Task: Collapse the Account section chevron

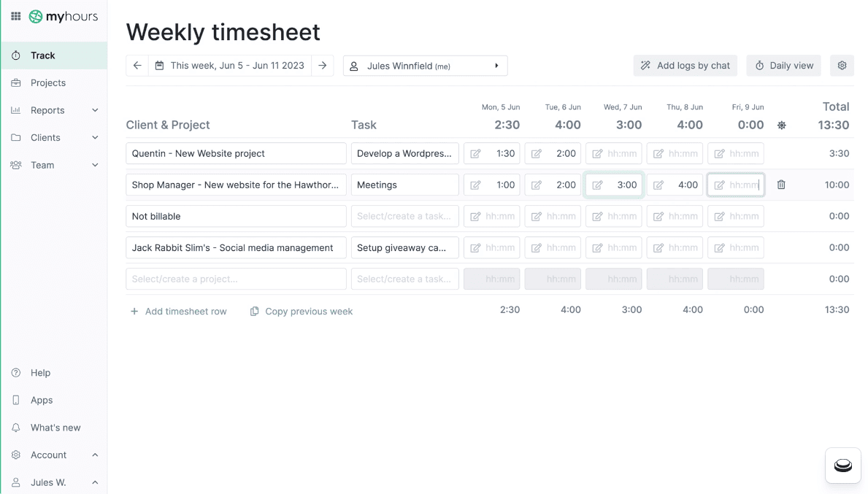Action: 95,455
